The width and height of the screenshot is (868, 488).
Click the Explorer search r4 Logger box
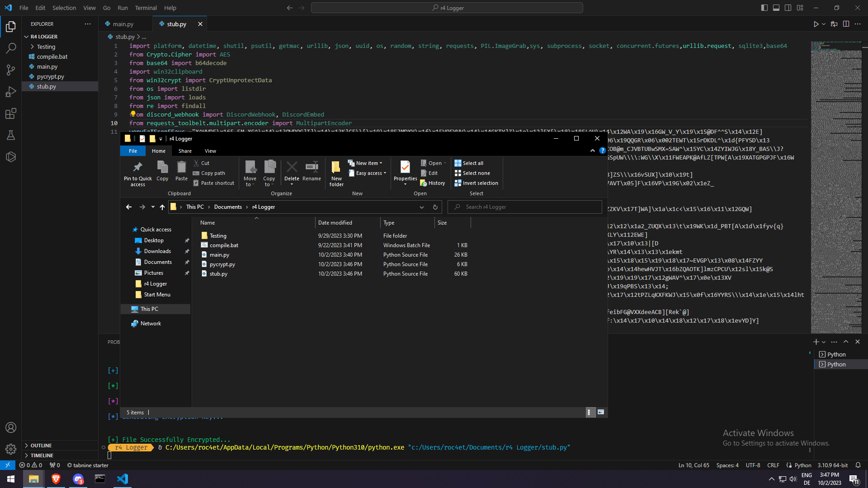524,207
